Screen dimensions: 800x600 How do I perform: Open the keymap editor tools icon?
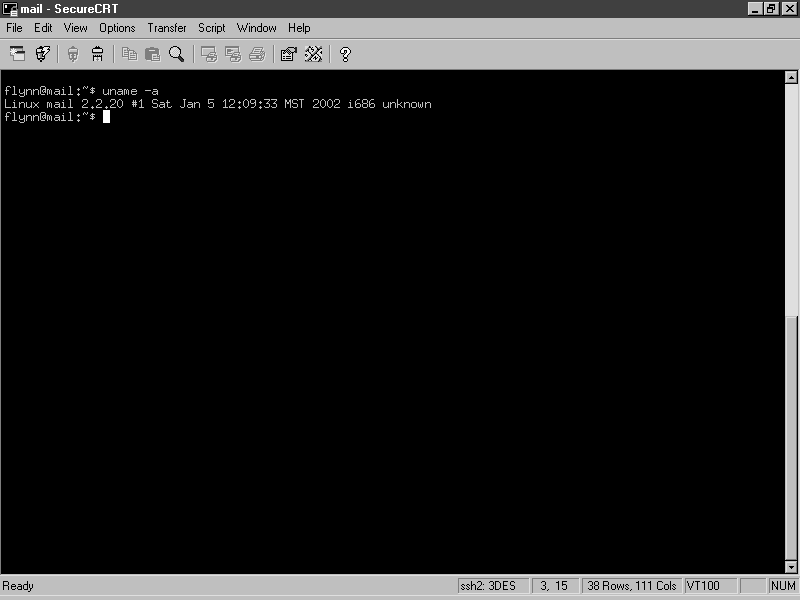pos(313,54)
